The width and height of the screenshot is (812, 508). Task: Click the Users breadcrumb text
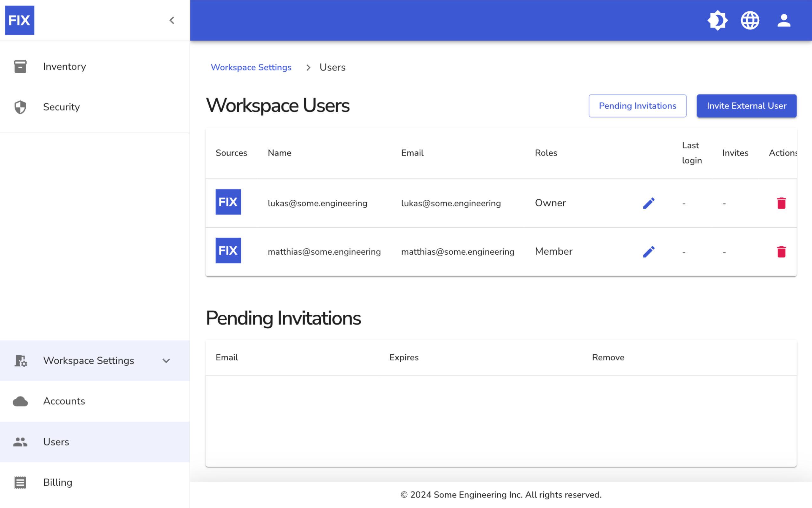click(x=332, y=67)
